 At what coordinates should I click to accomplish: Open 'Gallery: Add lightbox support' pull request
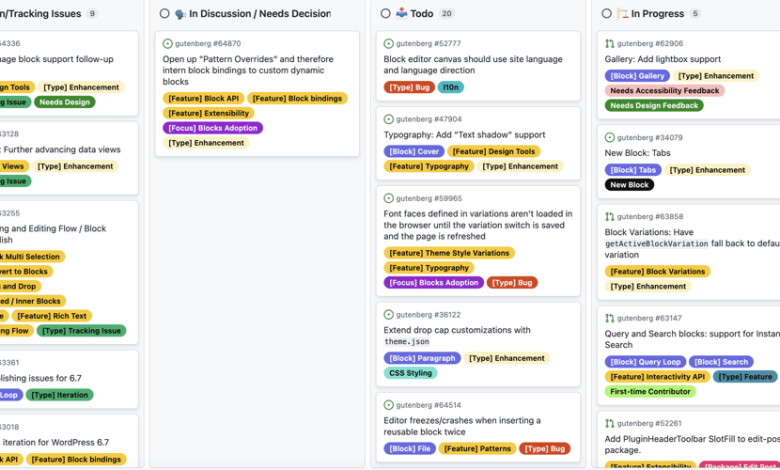[663, 59]
